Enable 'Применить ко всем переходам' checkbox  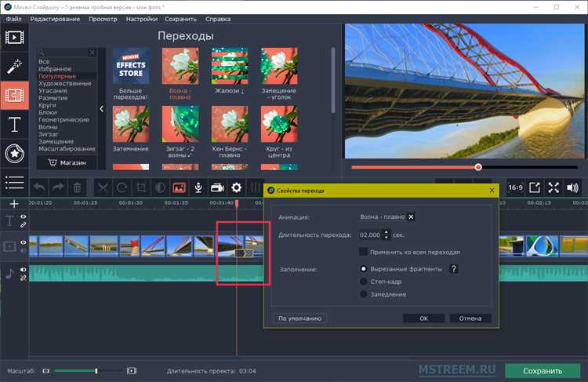[364, 252]
